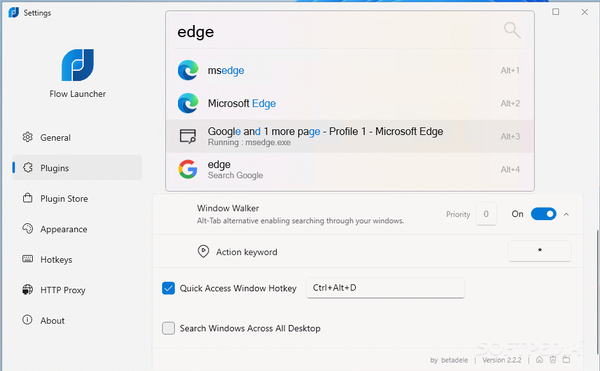
Task: Click the palette icon beside Appearance
Action: [x=28, y=228]
